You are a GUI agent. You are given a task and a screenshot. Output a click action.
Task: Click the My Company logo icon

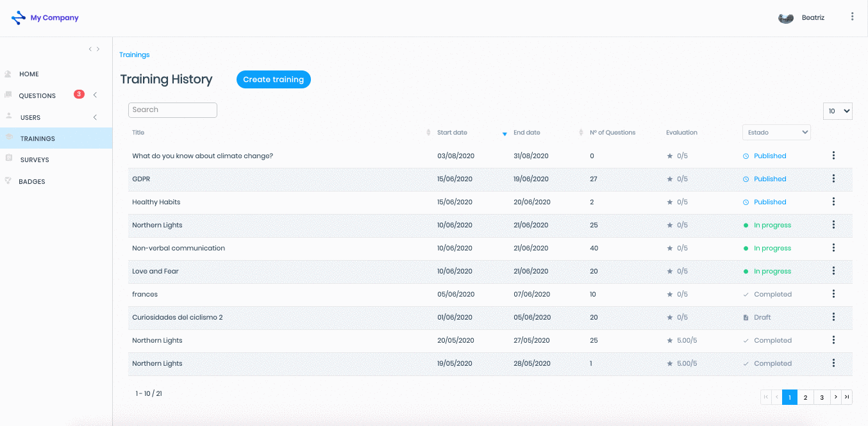(19, 18)
